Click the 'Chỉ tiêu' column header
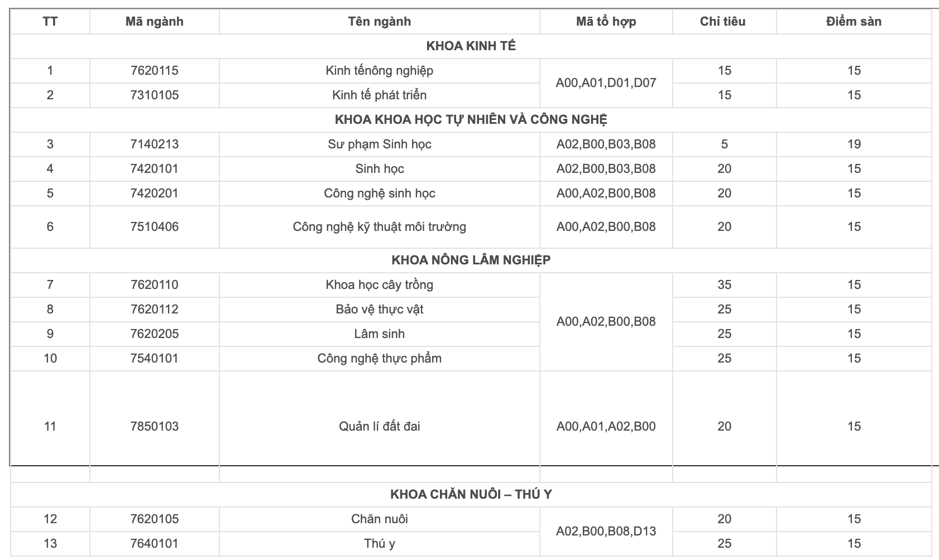Viewport: 939px width, 560px height. tap(723, 22)
